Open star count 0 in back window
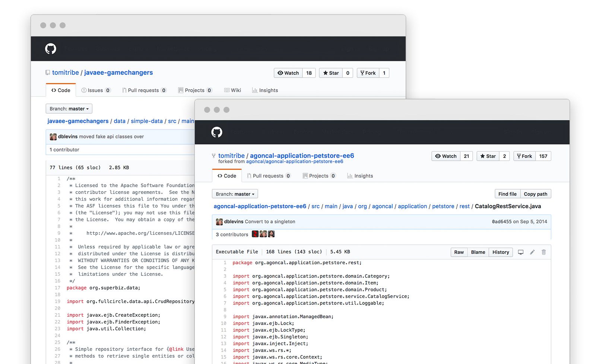This screenshot has height=364, width=596. click(348, 73)
